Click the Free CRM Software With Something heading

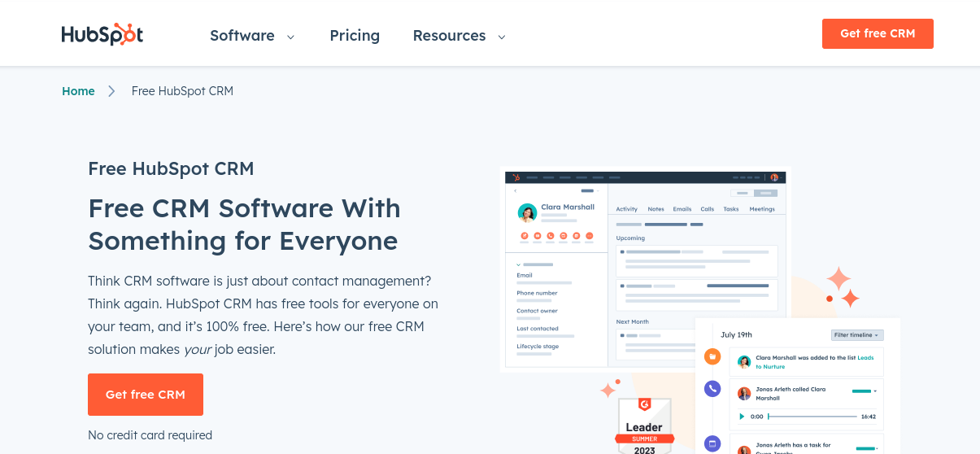tap(244, 225)
